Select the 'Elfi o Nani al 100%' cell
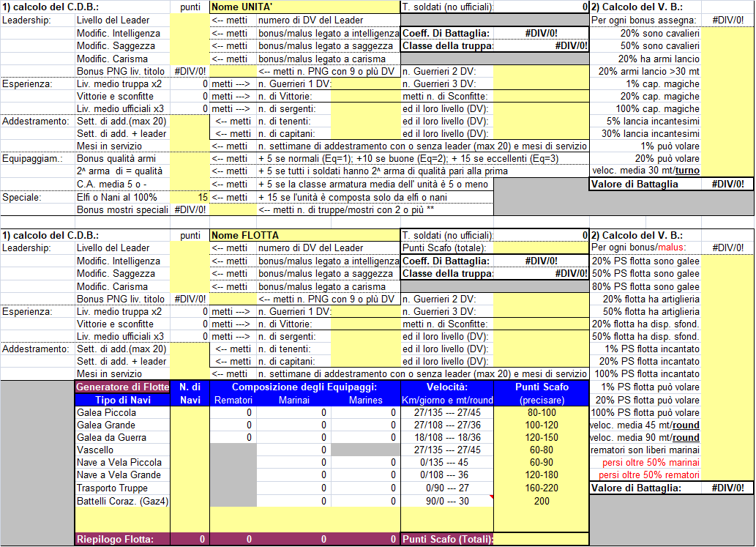The width and height of the screenshot is (756, 547). click(122, 197)
